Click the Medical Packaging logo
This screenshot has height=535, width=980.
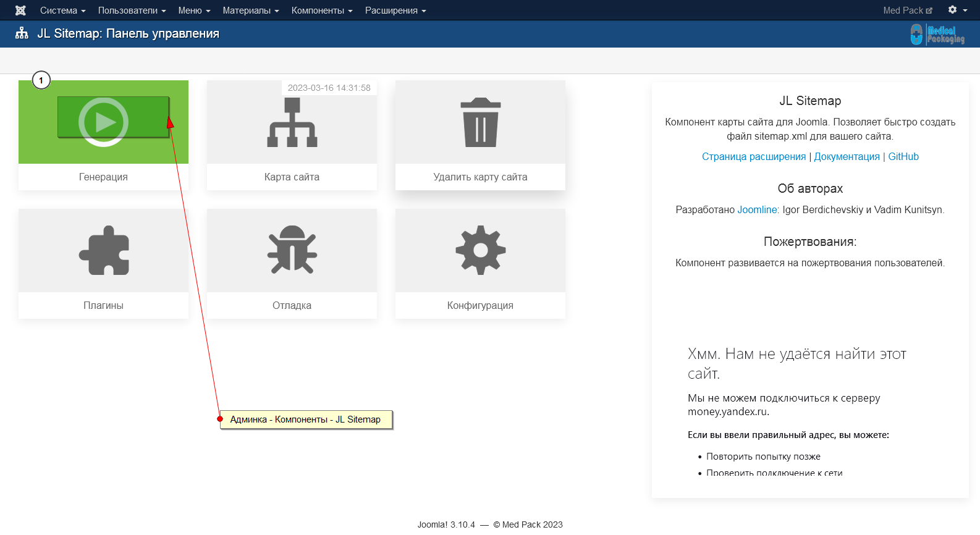click(937, 35)
